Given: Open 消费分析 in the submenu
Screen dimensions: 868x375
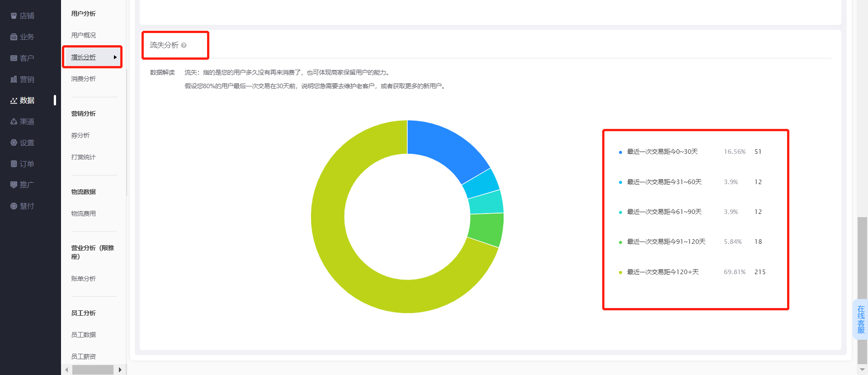Looking at the screenshot, I should (x=84, y=79).
